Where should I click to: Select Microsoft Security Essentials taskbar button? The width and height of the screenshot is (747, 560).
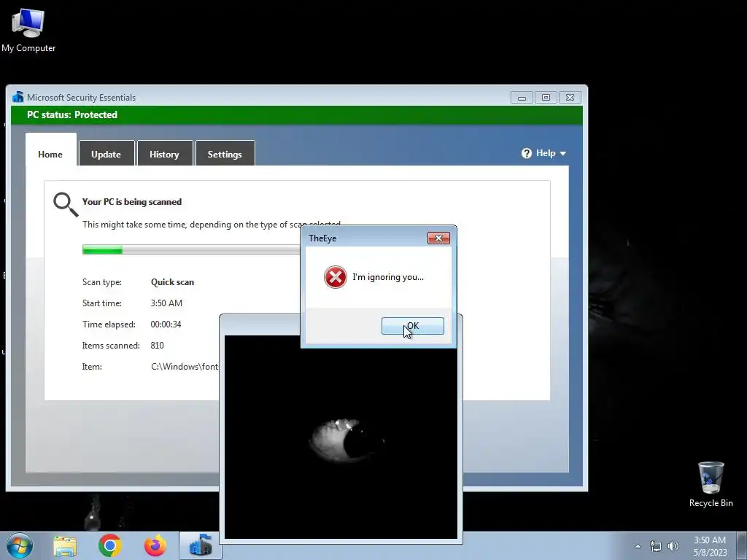200,545
